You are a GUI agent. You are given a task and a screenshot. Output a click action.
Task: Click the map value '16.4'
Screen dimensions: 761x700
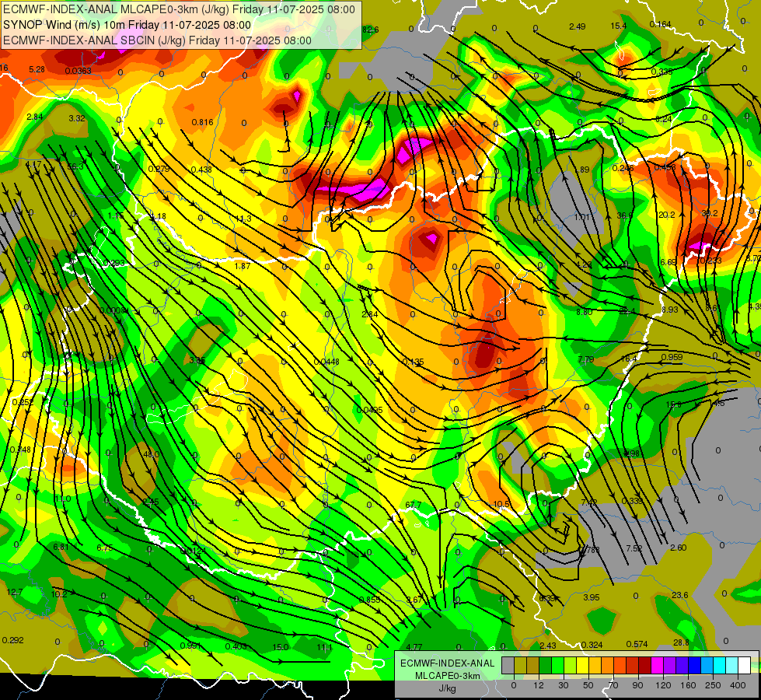point(629,359)
